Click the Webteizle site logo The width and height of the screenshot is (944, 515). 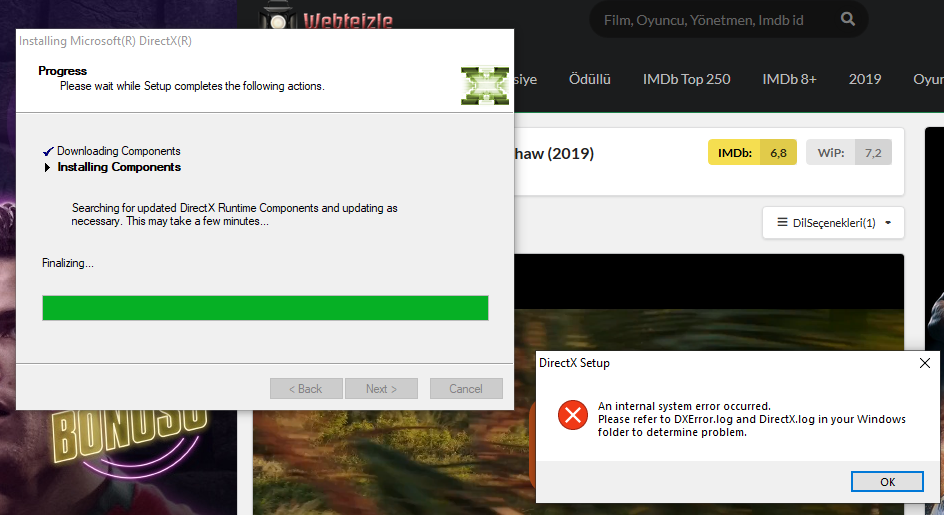327,17
